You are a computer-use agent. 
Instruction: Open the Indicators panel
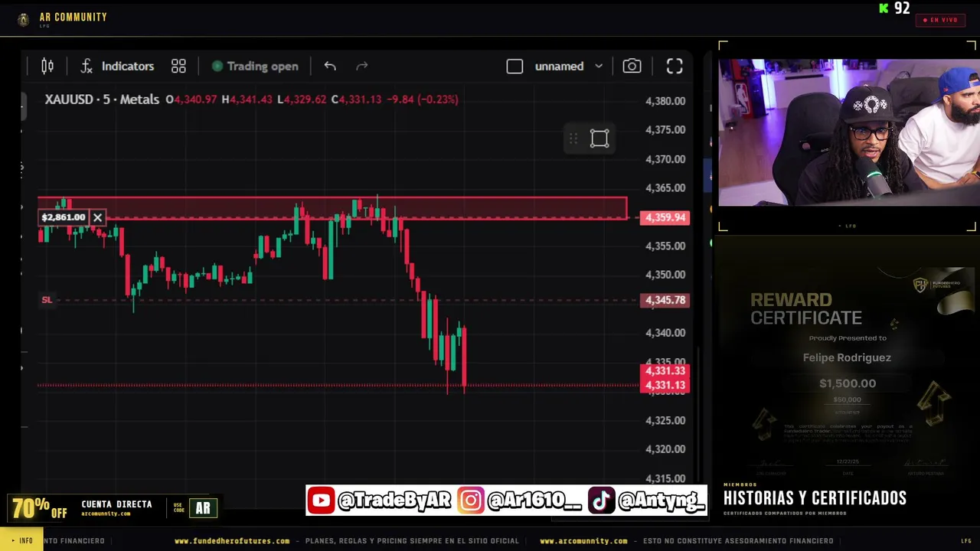pos(117,67)
